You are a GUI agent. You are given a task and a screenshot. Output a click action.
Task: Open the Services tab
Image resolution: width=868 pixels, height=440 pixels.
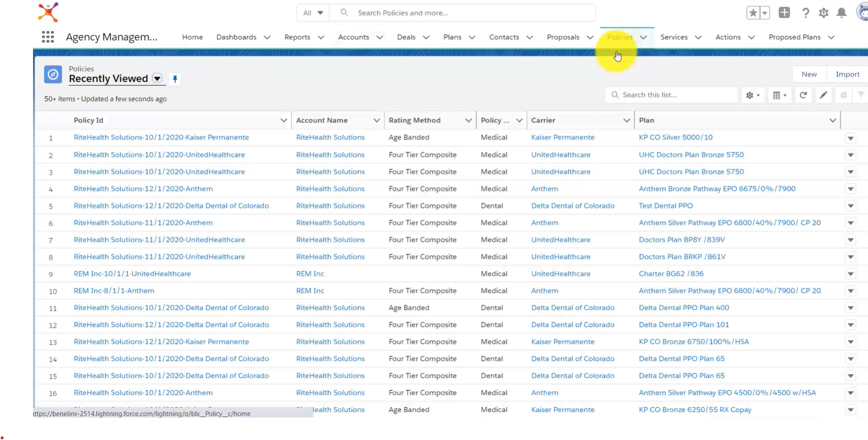pyautogui.click(x=674, y=37)
